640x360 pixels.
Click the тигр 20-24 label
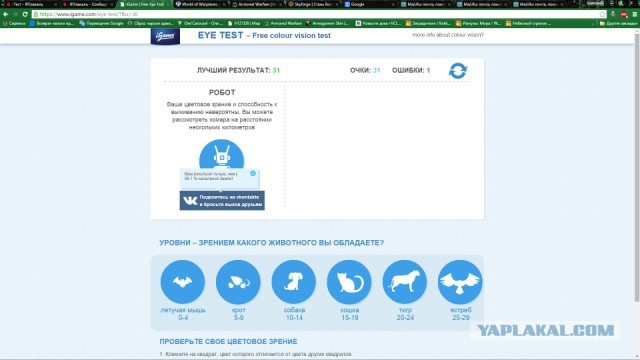[405, 314]
